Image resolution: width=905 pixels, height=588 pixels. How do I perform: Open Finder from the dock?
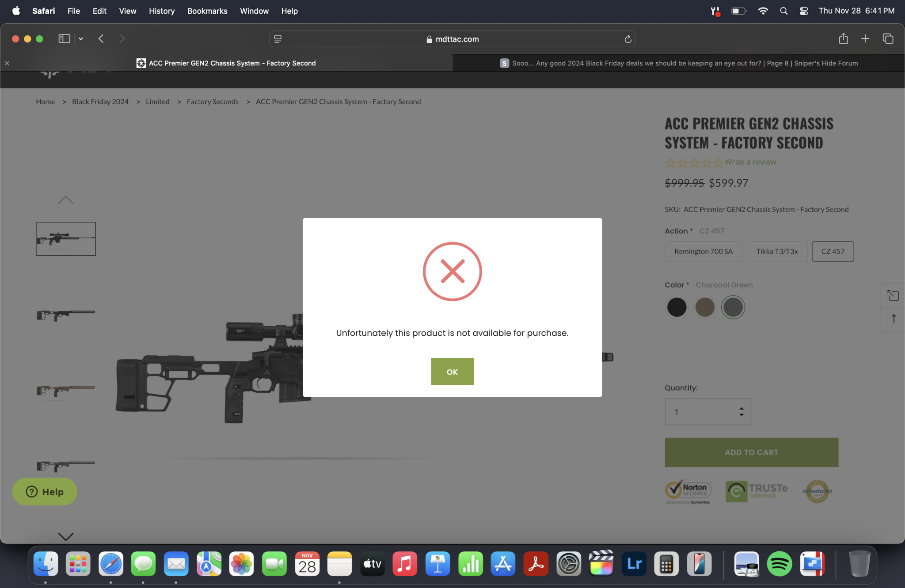click(46, 564)
